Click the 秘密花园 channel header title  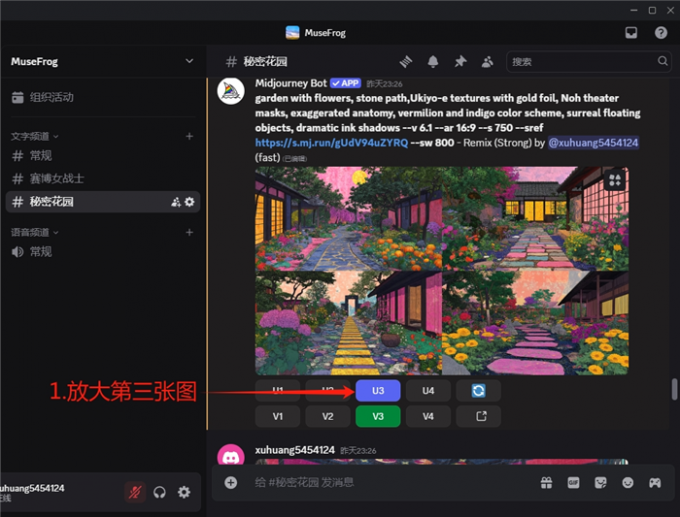[x=265, y=62]
